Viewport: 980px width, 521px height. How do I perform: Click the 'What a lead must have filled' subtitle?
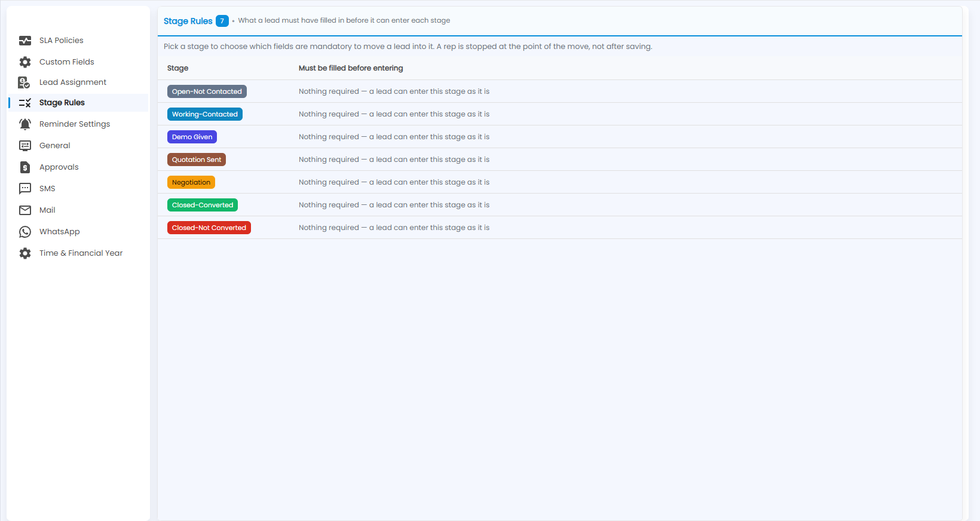344,20
